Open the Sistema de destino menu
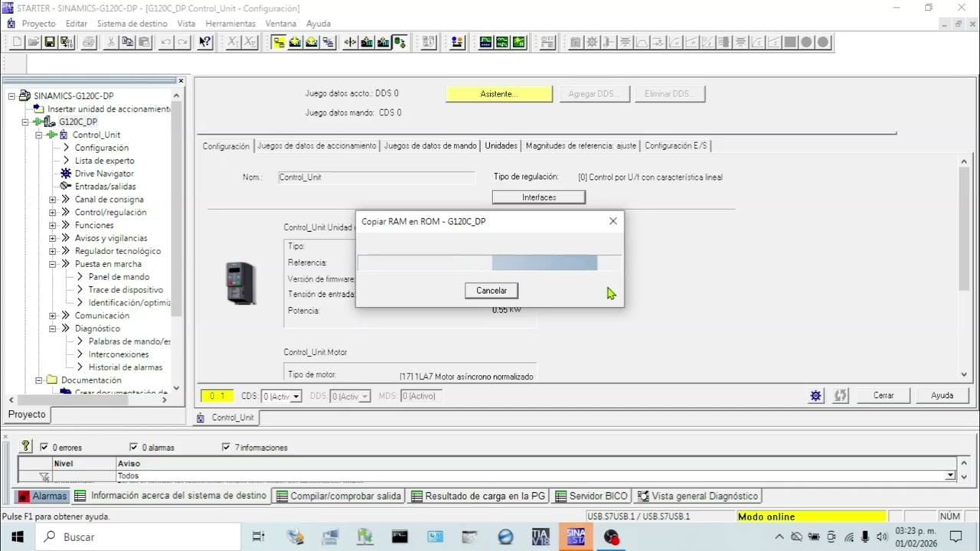This screenshot has height=551, width=980. (x=132, y=24)
